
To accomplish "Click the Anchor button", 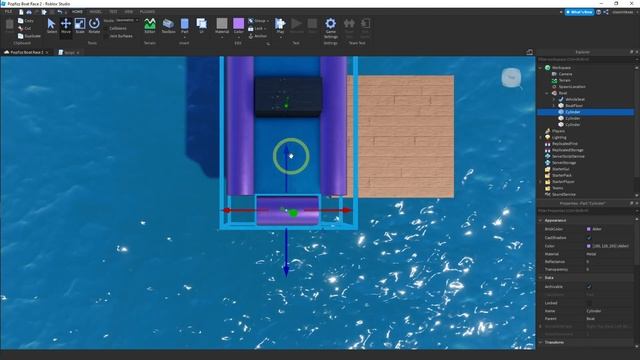I will coord(258,36).
